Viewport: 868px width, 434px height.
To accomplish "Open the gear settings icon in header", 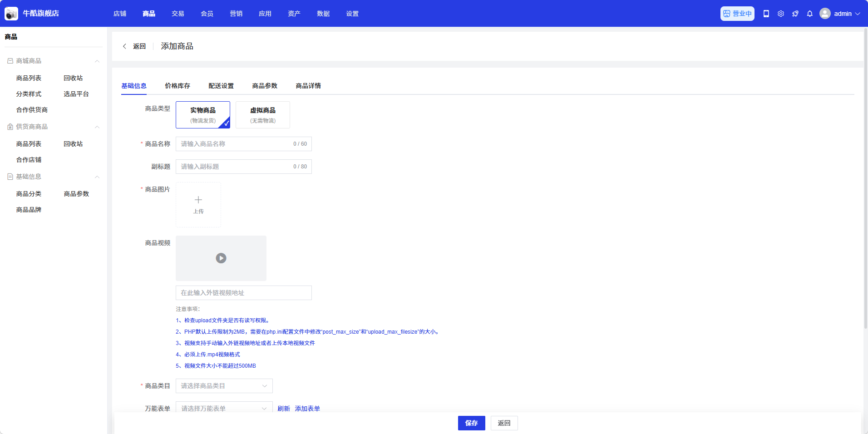I will click(x=781, y=14).
